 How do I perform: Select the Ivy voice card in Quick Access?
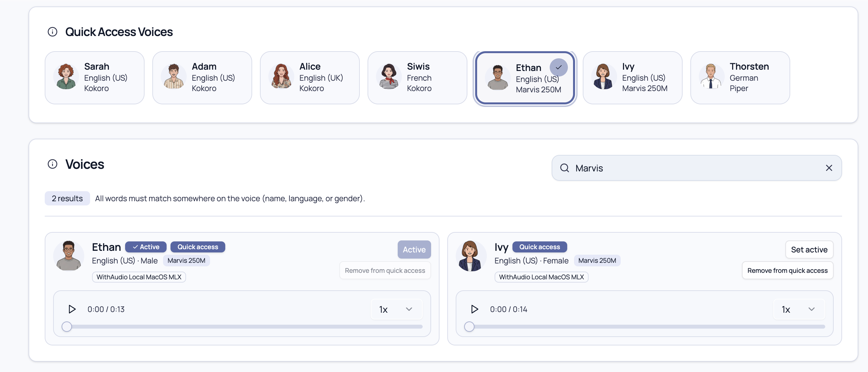(x=632, y=77)
